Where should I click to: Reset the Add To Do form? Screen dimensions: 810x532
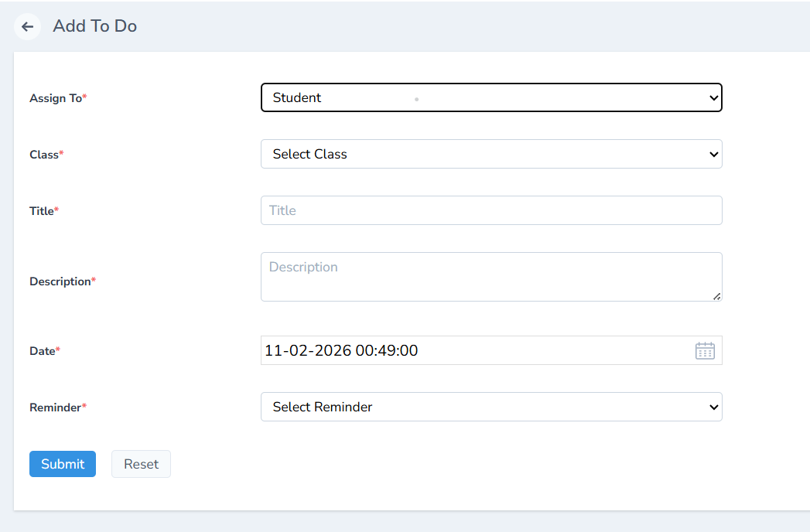[141, 464]
